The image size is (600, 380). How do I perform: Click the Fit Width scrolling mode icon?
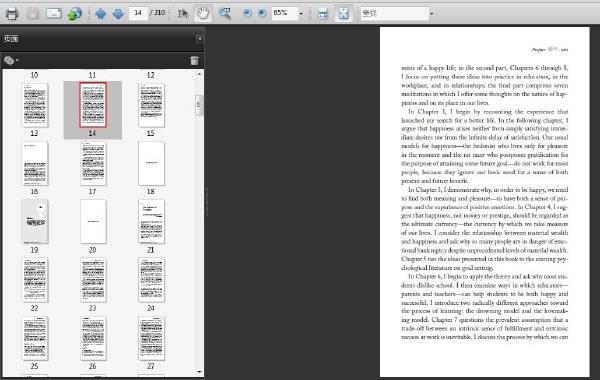pos(323,14)
